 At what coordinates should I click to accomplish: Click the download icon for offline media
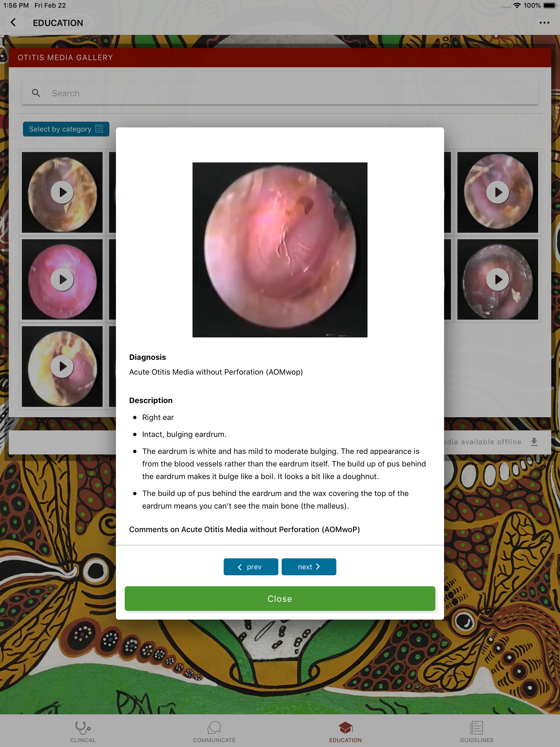(534, 442)
